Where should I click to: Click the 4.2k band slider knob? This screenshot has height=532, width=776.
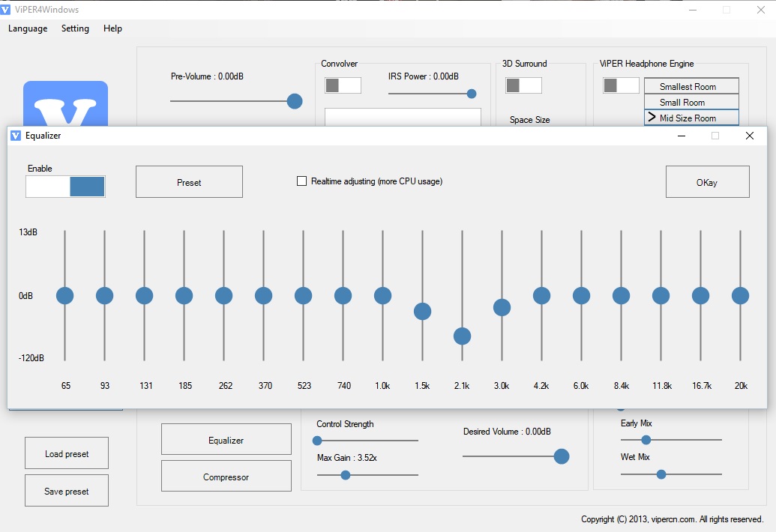pyautogui.click(x=542, y=296)
